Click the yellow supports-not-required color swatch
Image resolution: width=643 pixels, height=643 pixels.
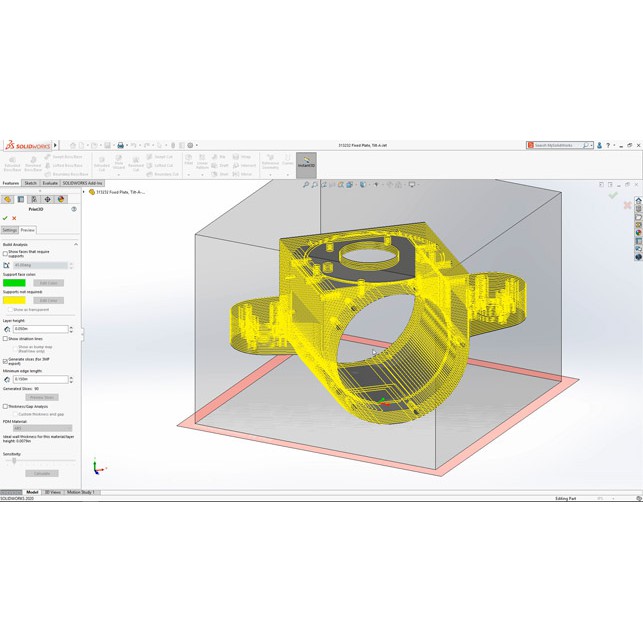[x=14, y=300]
